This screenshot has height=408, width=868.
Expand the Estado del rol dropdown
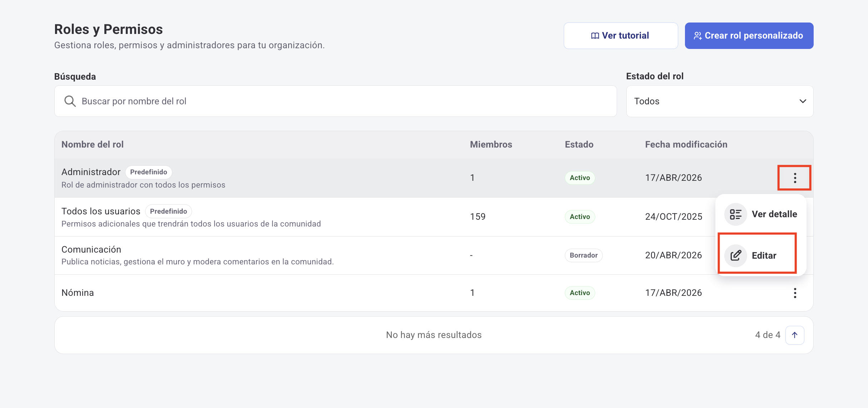click(719, 101)
